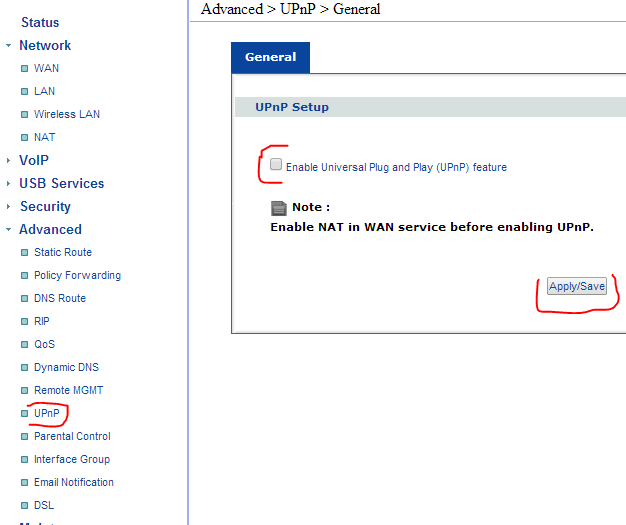Click the Note icon in UPnP Setup
Screen dimensions: 626x525
click(279, 208)
